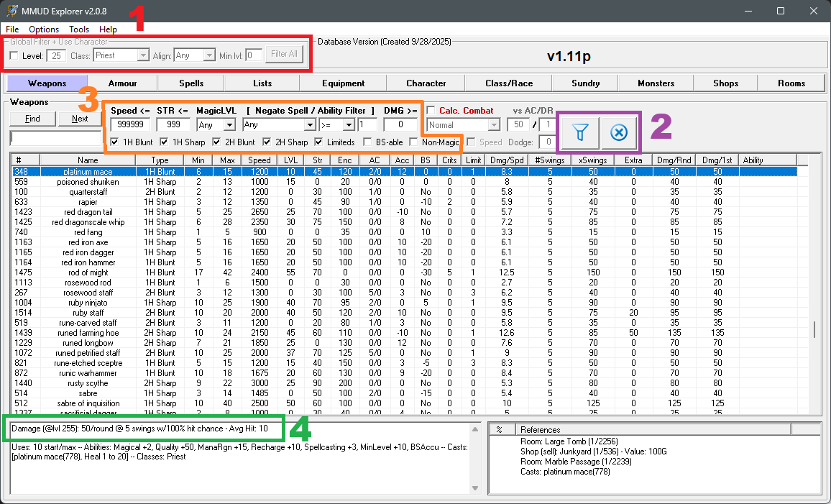Open the MagicLVL dropdown
The height and width of the screenshot is (504, 831).
pyautogui.click(x=229, y=125)
